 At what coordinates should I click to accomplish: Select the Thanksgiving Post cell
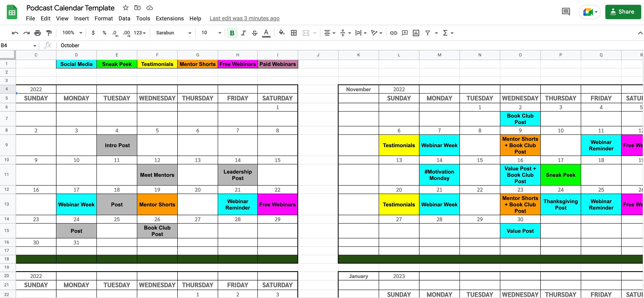click(x=560, y=204)
